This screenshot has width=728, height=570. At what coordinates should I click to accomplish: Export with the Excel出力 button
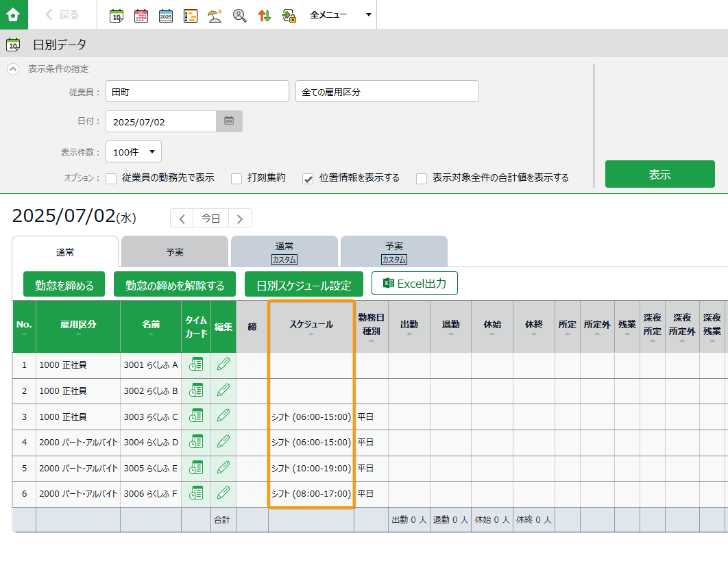pos(415,283)
